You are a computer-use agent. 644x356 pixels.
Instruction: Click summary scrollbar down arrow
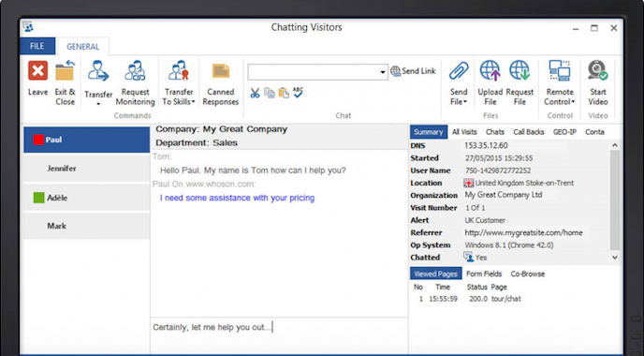(x=614, y=258)
